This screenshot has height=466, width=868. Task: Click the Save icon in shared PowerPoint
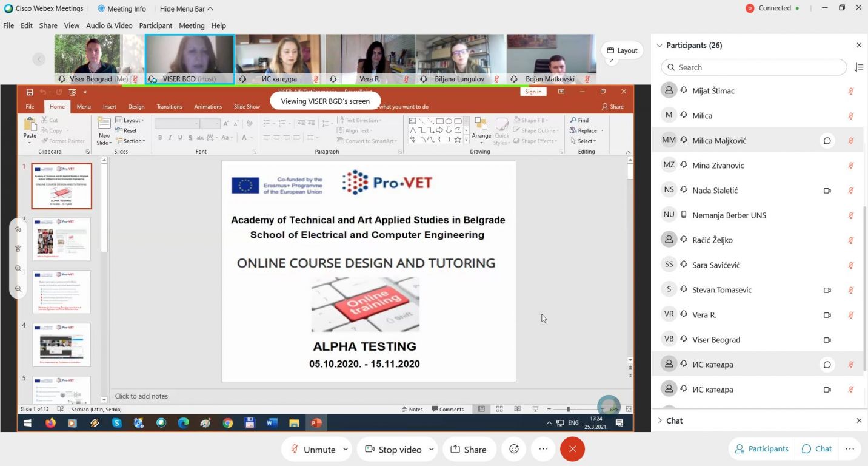[30, 92]
